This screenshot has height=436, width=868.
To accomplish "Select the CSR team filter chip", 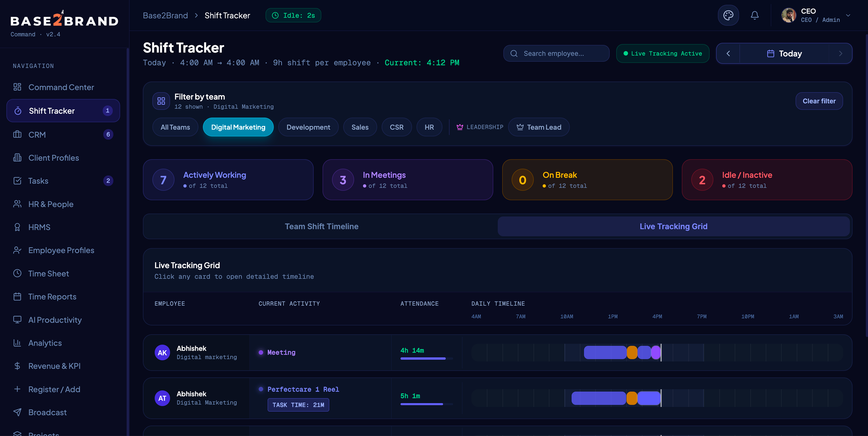I will coord(397,127).
